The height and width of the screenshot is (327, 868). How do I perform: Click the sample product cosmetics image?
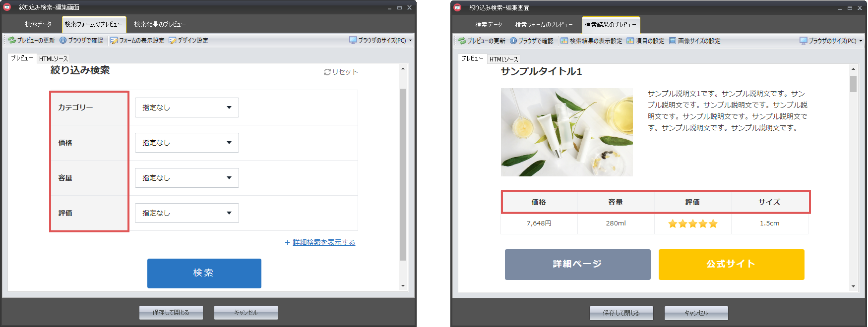(566, 132)
